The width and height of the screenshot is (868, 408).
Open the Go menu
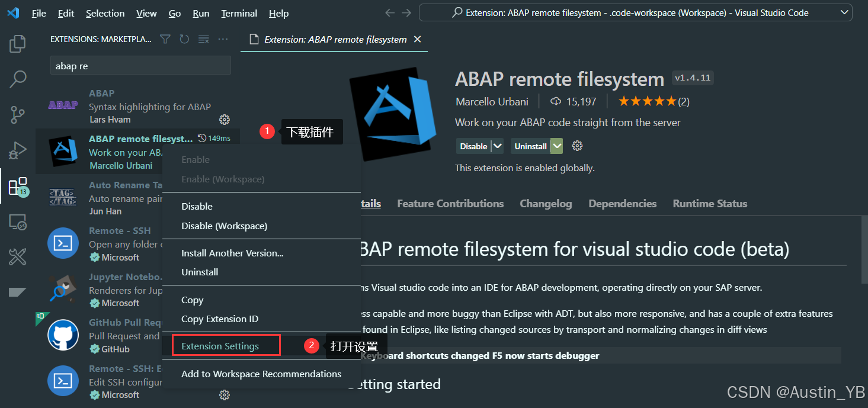pyautogui.click(x=175, y=13)
